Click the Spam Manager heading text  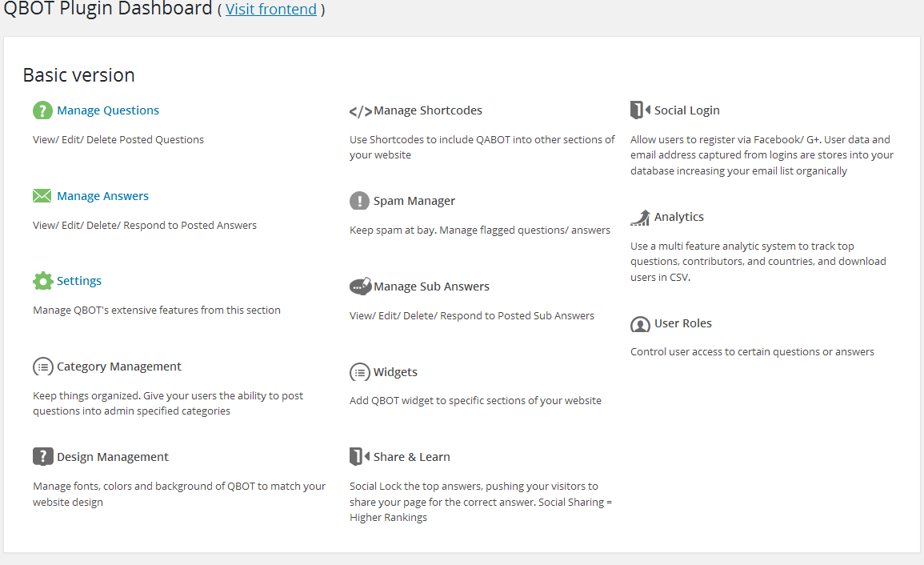pos(414,201)
